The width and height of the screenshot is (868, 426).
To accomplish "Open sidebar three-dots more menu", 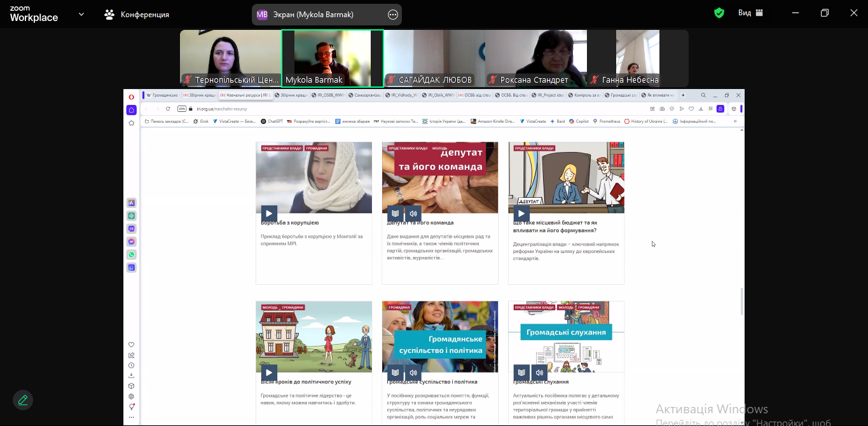I will click(132, 418).
